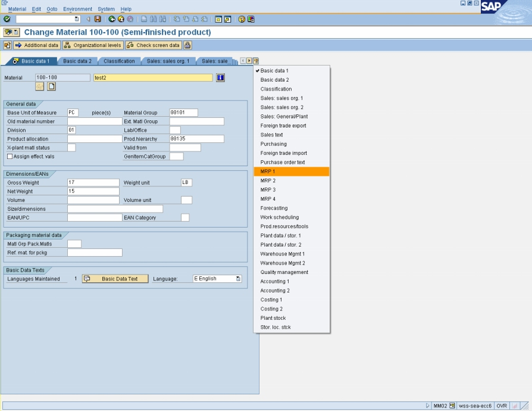Click the Organizational levels button

(x=93, y=45)
